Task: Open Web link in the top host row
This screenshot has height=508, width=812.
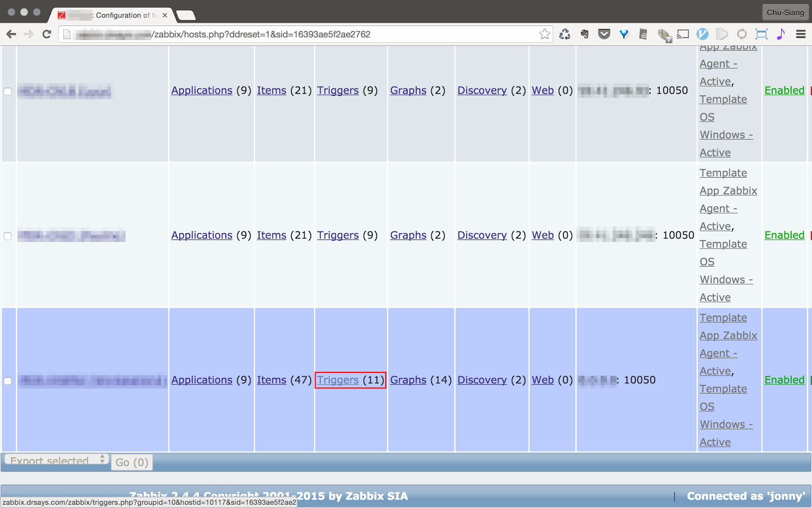Action: point(543,90)
